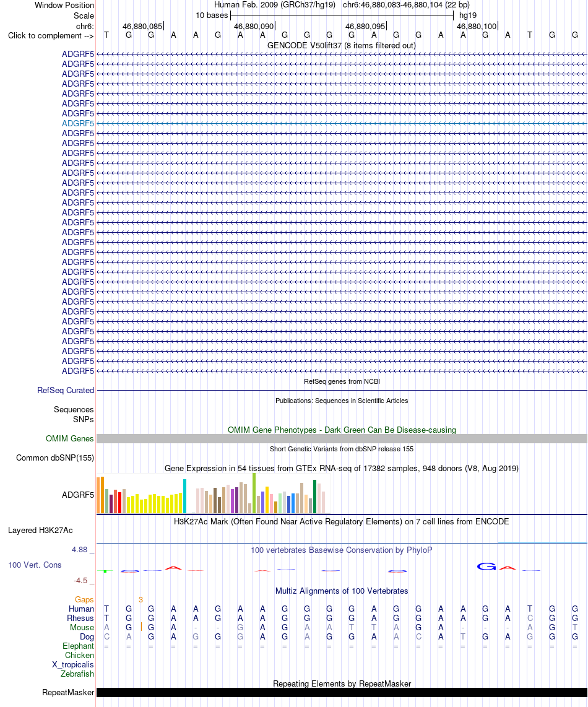Click the RepeatMasker track label

coord(68,693)
